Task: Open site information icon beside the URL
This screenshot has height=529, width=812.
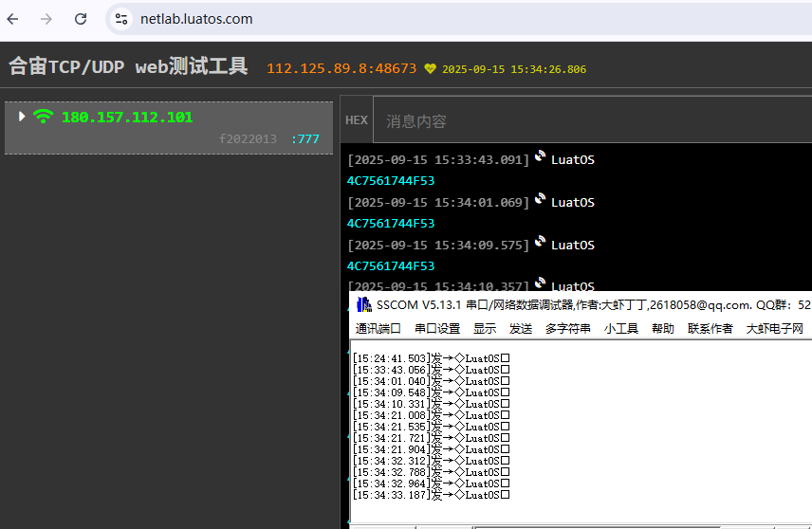Action: [121, 19]
